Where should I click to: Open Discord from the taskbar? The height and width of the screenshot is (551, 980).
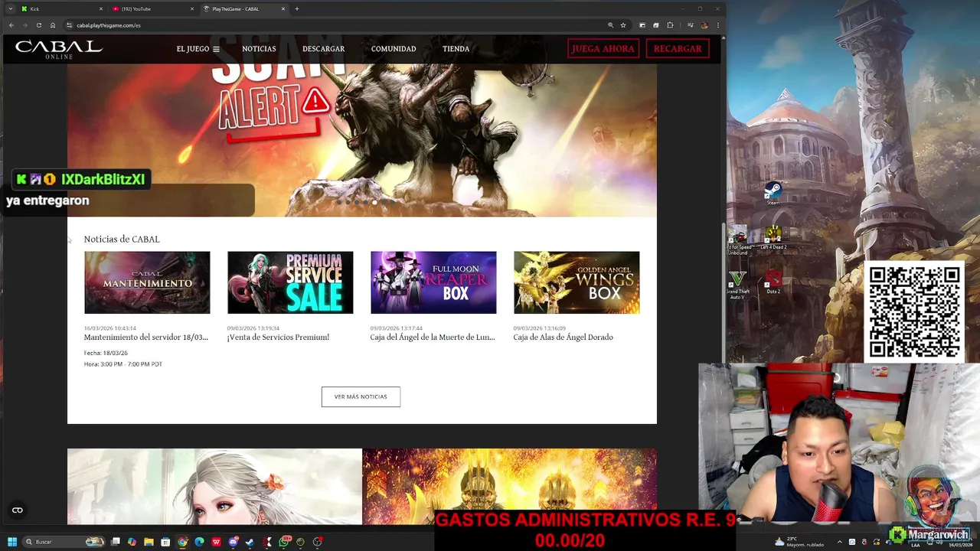point(234,542)
